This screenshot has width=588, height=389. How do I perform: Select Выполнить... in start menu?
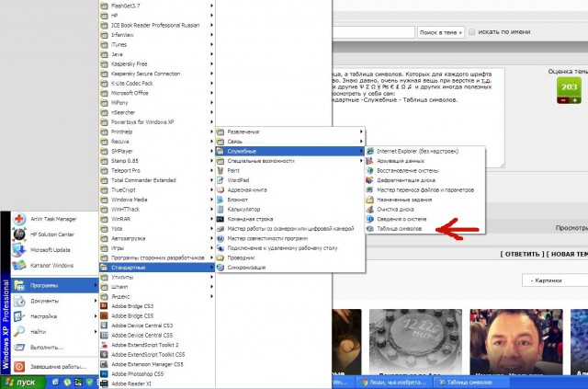click(54, 348)
